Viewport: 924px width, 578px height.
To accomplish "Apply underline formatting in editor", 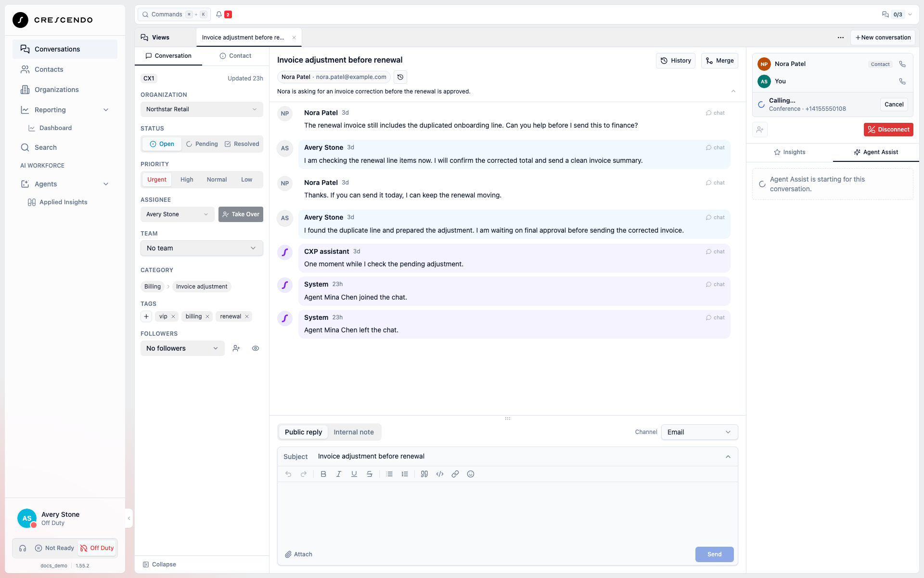I will pos(354,474).
